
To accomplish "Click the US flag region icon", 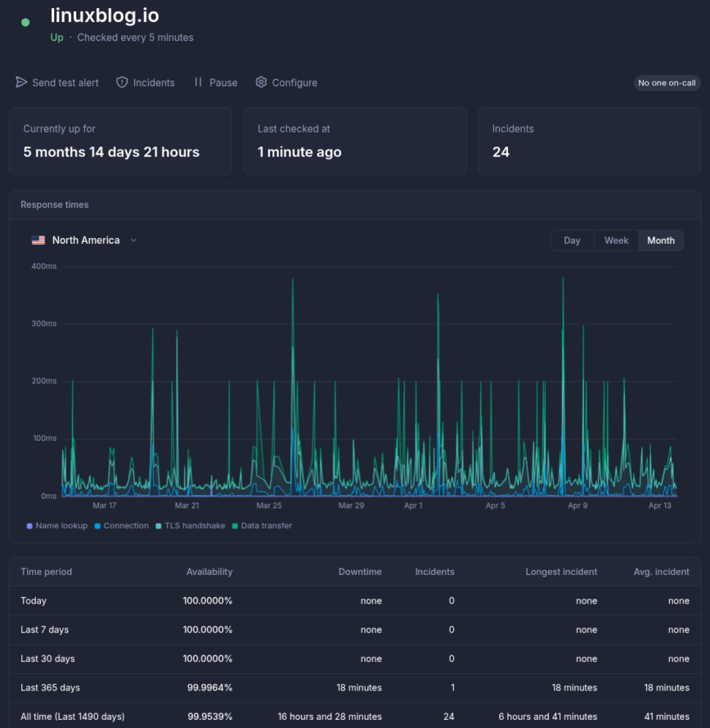I will [38, 240].
